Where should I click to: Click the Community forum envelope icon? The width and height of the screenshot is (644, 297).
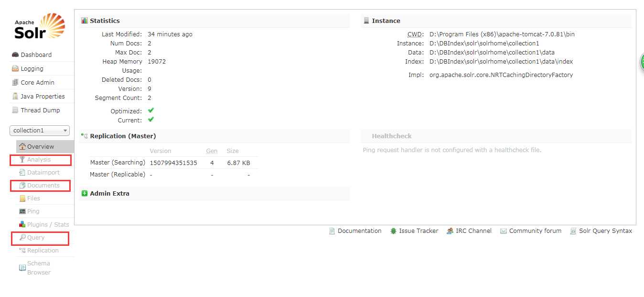coord(504,231)
